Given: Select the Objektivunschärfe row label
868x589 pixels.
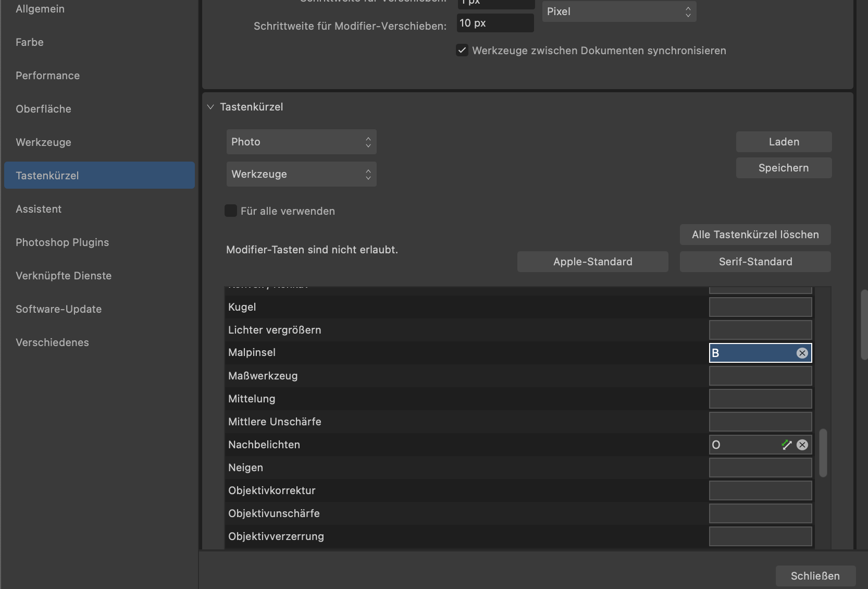Looking at the screenshot, I should coord(274,513).
